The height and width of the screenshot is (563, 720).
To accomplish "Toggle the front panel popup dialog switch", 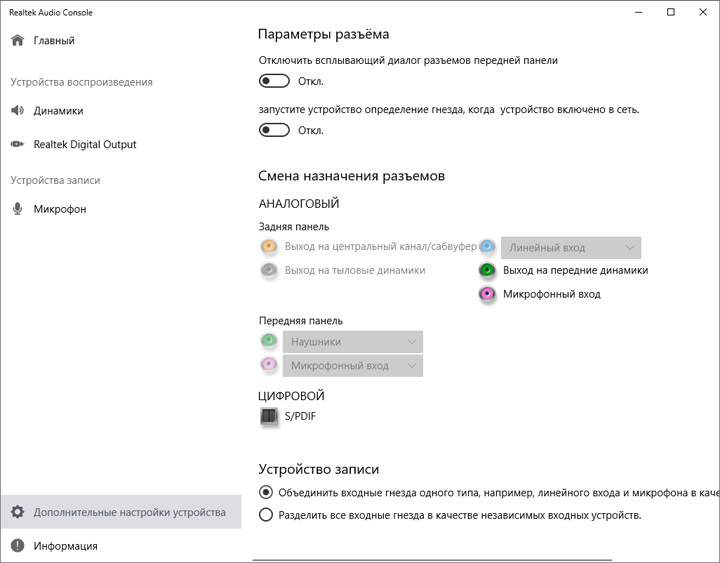I will (274, 81).
